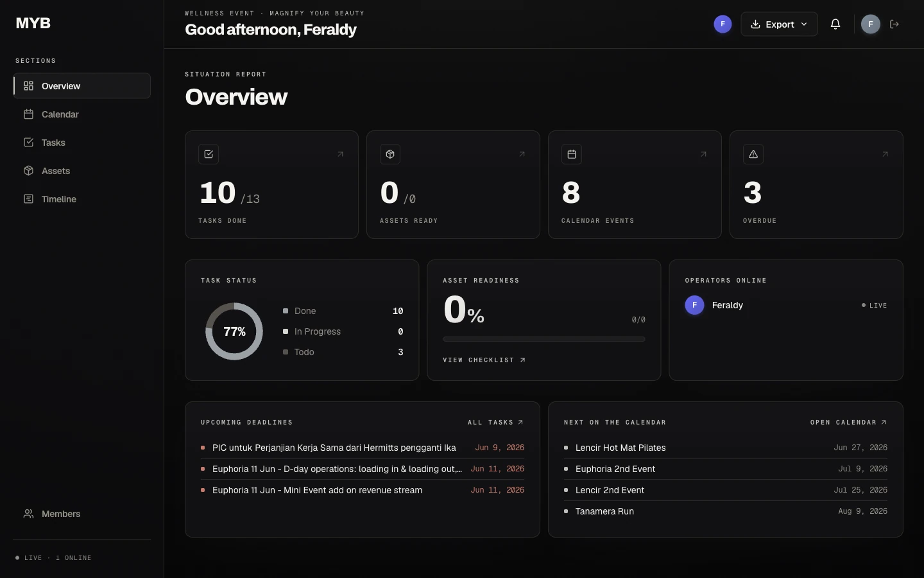Click the 0/0 asset readiness count
The width and height of the screenshot is (924, 578).
(x=638, y=320)
